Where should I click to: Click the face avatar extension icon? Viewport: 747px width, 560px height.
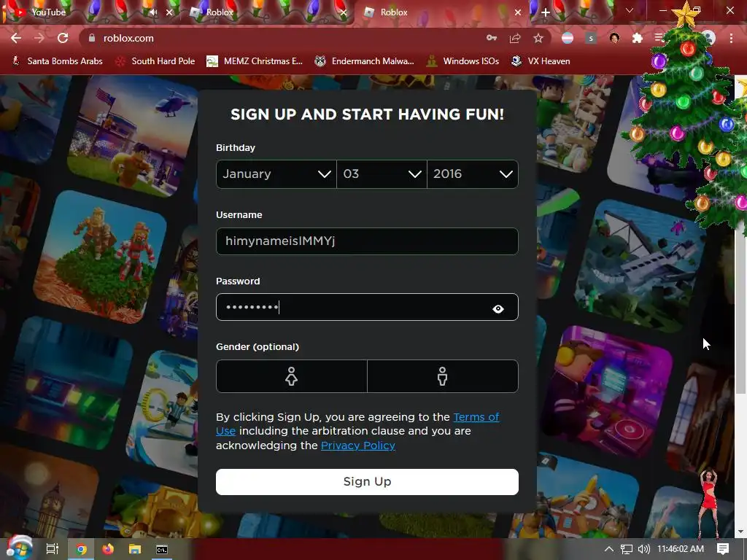pyautogui.click(x=614, y=38)
